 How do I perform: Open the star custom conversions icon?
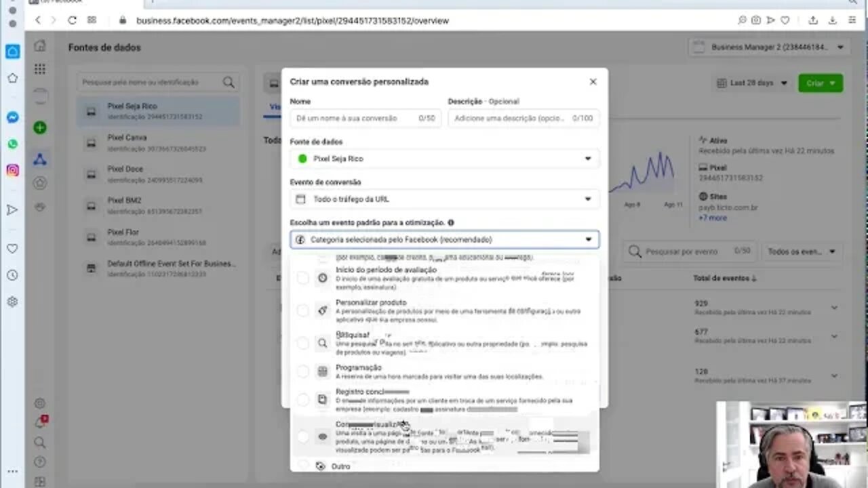[x=40, y=183]
